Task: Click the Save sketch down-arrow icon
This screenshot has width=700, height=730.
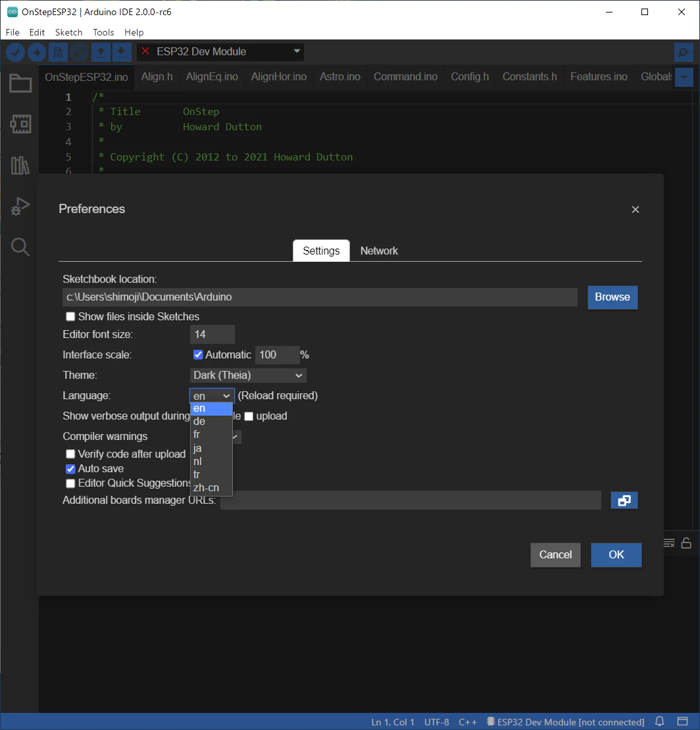Action: click(x=121, y=52)
